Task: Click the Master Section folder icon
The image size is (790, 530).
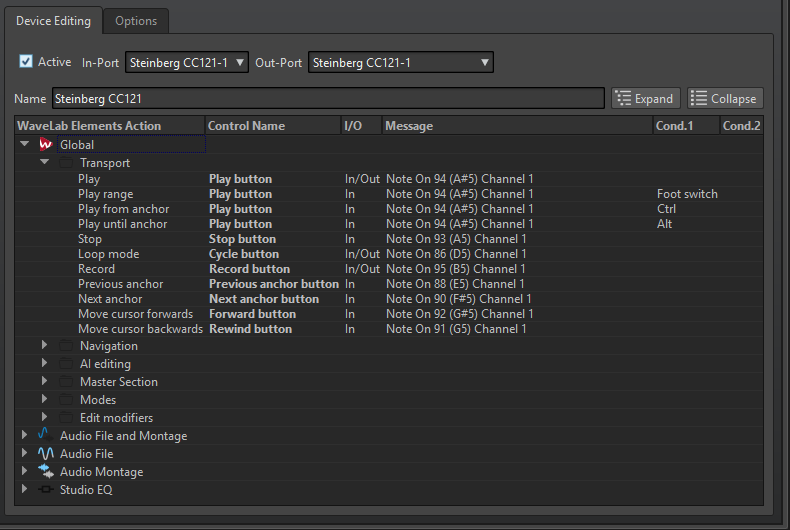Action: pos(65,382)
